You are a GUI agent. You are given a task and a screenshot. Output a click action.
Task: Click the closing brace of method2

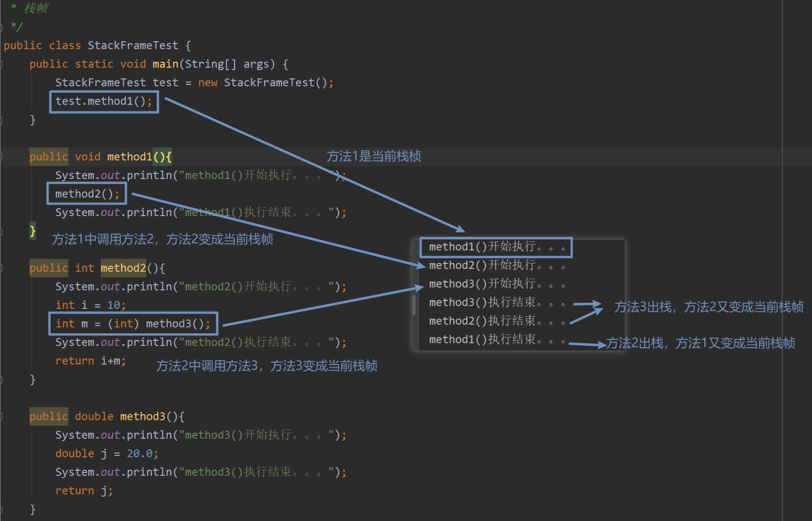(33, 379)
